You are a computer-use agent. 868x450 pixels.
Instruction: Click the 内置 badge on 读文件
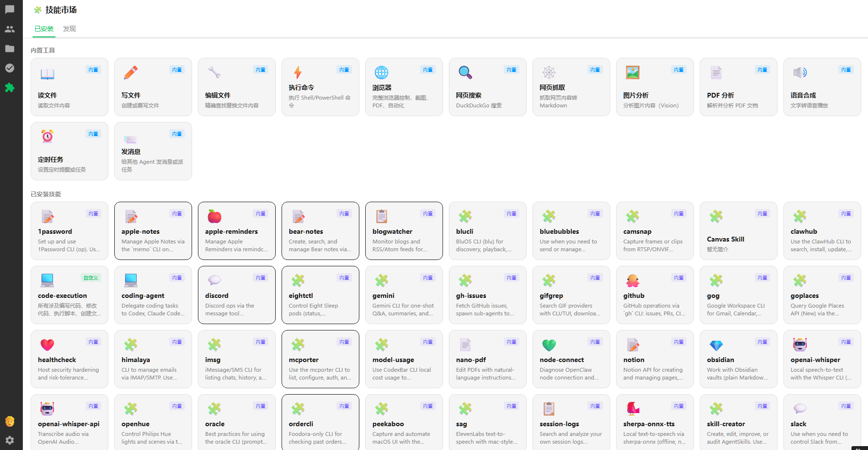click(x=93, y=70)
